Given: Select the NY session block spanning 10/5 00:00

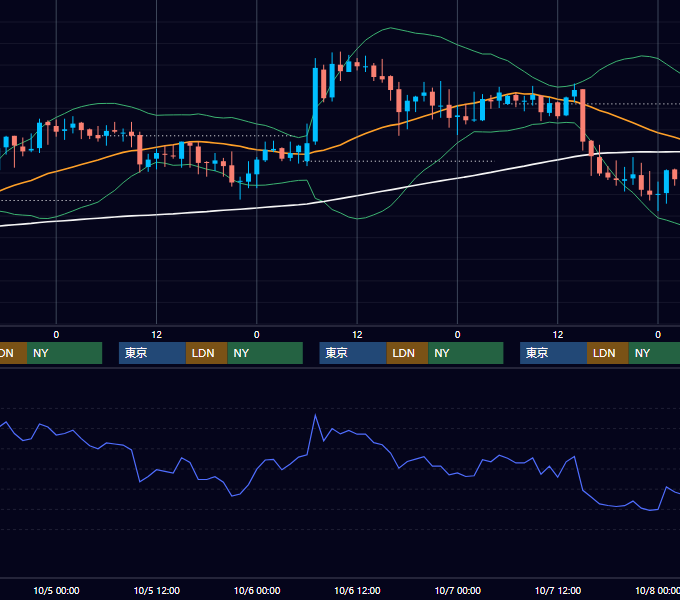Looking at the screenshot, I should pos(65,353).
